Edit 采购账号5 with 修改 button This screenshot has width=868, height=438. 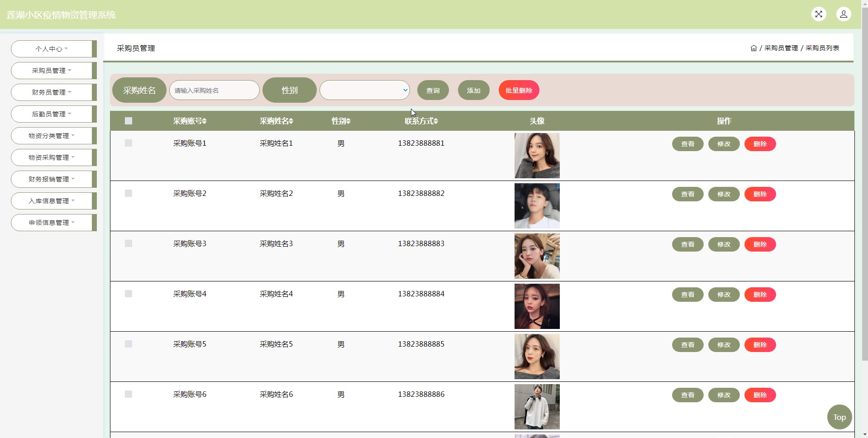724,345
